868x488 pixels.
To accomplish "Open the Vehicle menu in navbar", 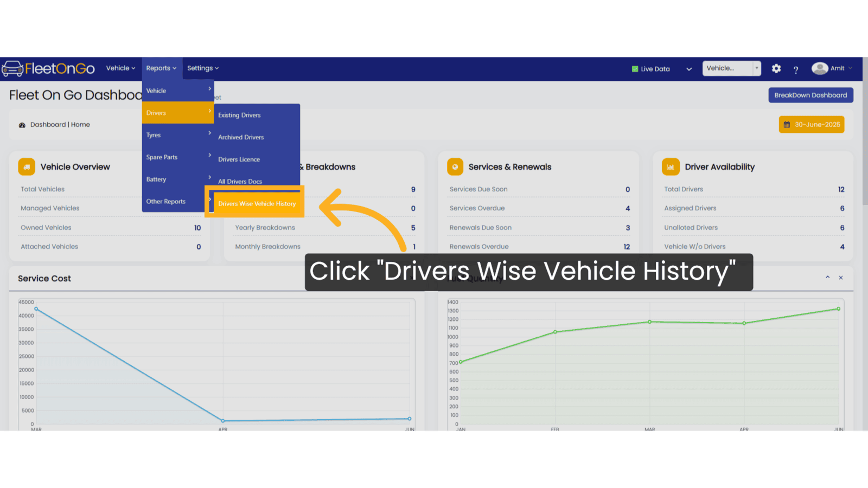I will pyautogui.click(x=120, y=68).
